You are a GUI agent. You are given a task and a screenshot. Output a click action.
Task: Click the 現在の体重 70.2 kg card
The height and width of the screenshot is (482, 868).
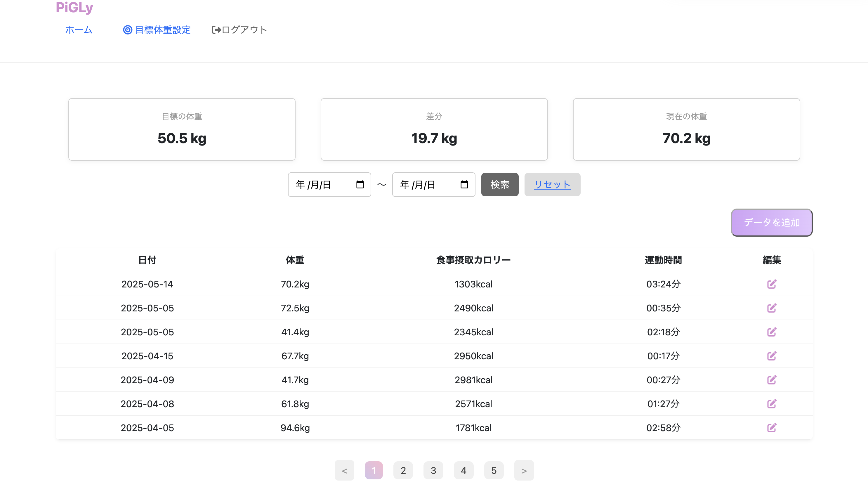[x=686, y=129]
